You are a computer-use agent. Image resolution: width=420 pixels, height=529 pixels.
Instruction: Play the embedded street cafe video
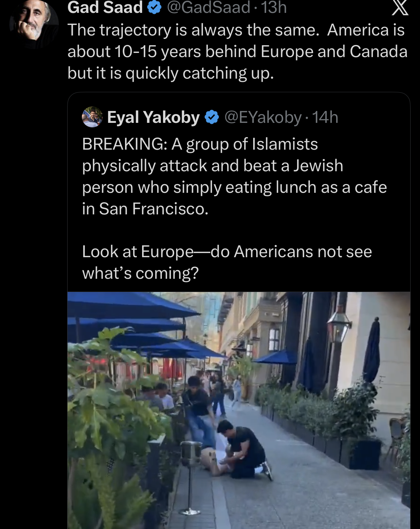[239, 410]
